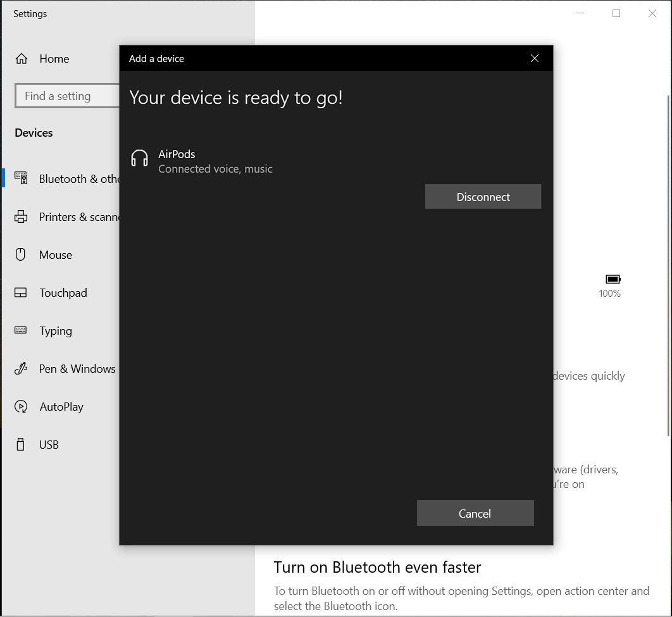This screenshot has width=672, height=617.
Task: Open Pen & Windows Ink icon
Action: coord(21,368)
